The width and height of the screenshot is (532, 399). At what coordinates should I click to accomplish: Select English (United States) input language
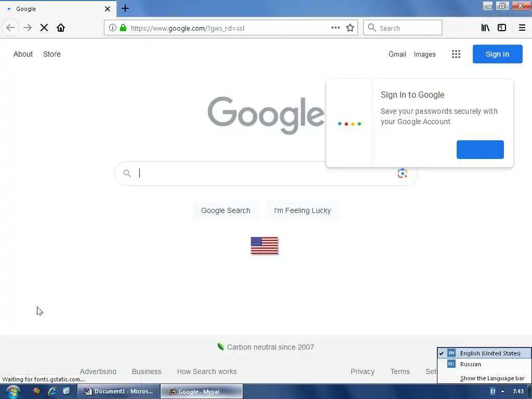485,353
